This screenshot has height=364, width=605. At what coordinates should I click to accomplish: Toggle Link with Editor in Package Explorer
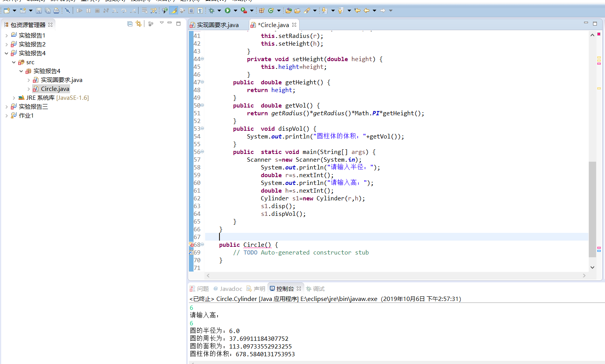pyautogui.click(x=139, y=24)
